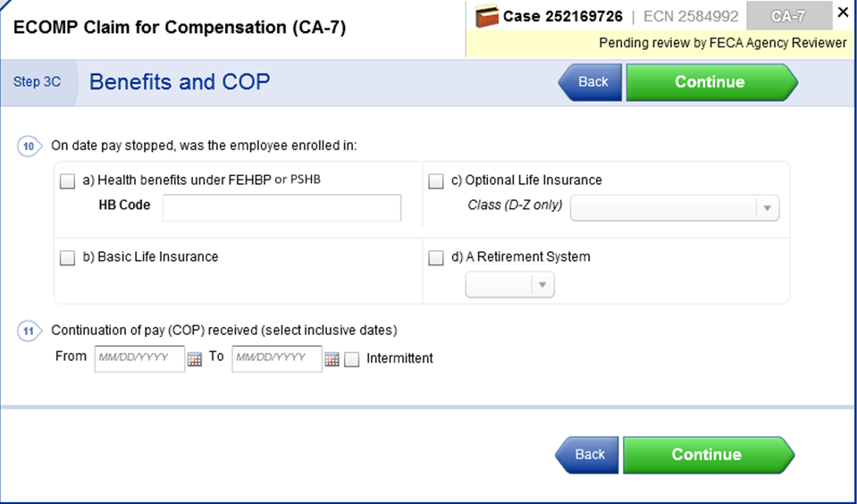Open the From date calendar picker
Image resolution: width=857 pixels, height=504 pixels.
tap(194, 359)
